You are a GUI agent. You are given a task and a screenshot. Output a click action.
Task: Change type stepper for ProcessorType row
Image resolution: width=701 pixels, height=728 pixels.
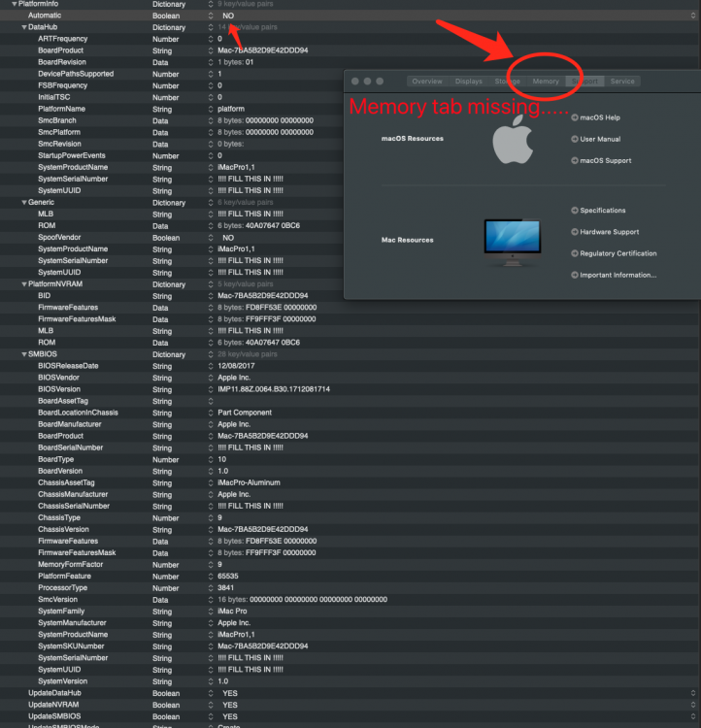211,588
